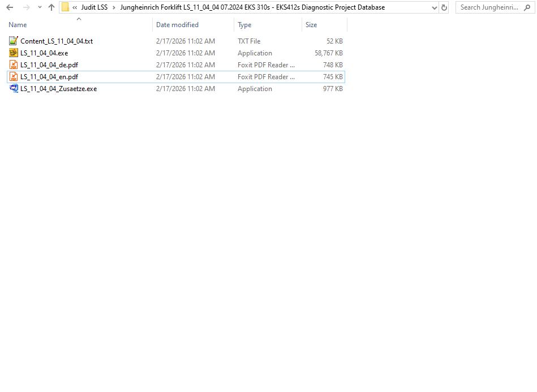
Task: Select the Content_LS_11_04_04.txt file
Action: tap(57, 41)
